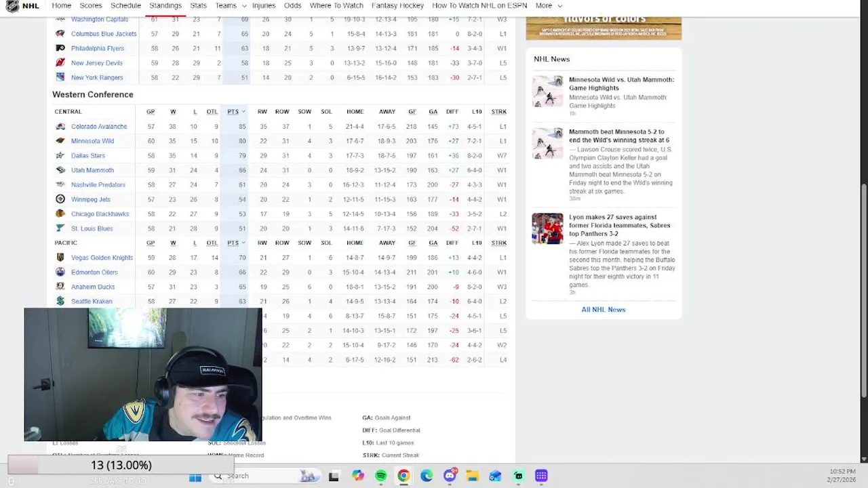Click the taskbar Search box
This screenshot has width=868, height=488.
pos(264,476)
